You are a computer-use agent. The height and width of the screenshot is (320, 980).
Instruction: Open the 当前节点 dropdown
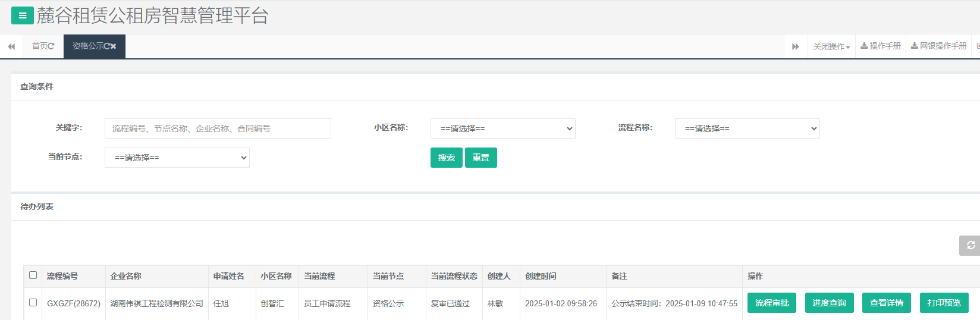(177, 158)
